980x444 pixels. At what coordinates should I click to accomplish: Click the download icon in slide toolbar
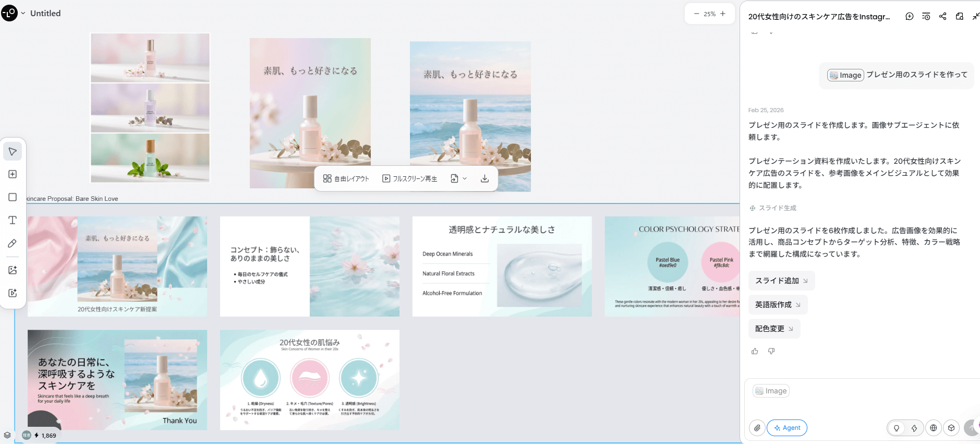[485, 178]
